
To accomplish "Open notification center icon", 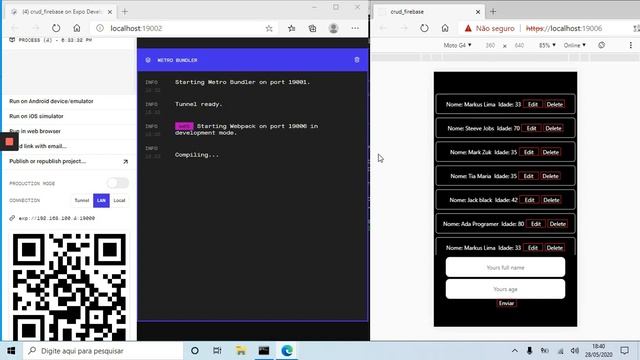I will (x=624, y=351).
